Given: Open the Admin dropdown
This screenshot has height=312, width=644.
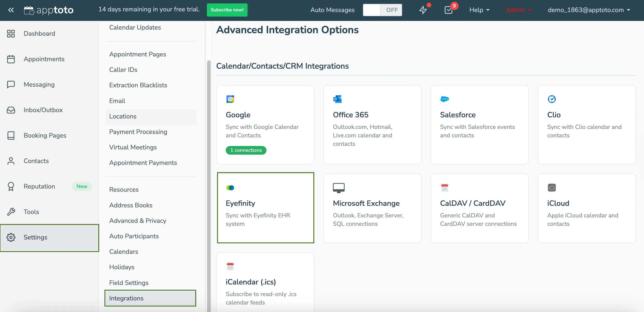Looking at the screenshot, I should [x=518, y=10].
